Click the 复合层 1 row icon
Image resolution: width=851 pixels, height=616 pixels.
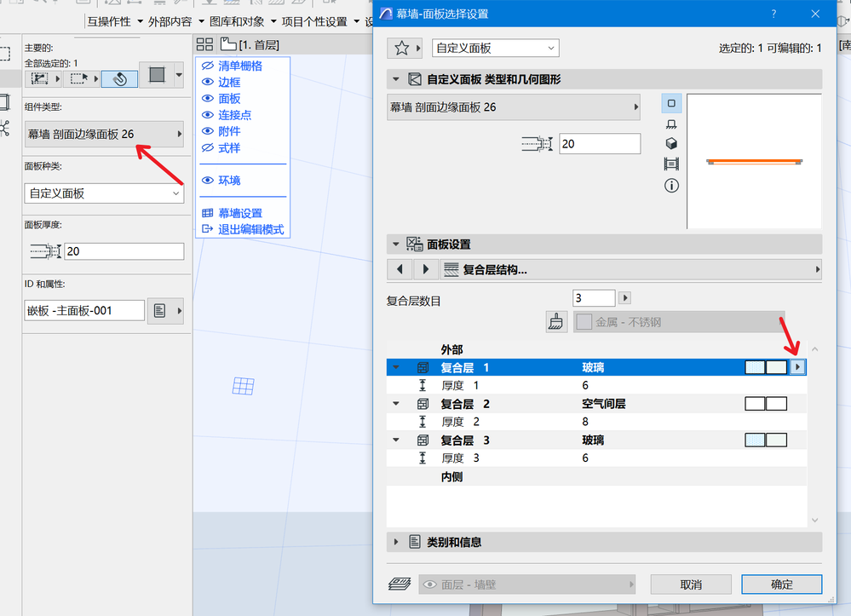click(423, 367)
